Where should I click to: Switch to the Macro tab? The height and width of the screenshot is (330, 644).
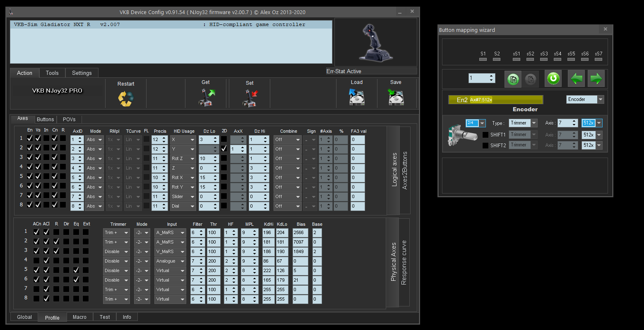click(x=79, y=317)
